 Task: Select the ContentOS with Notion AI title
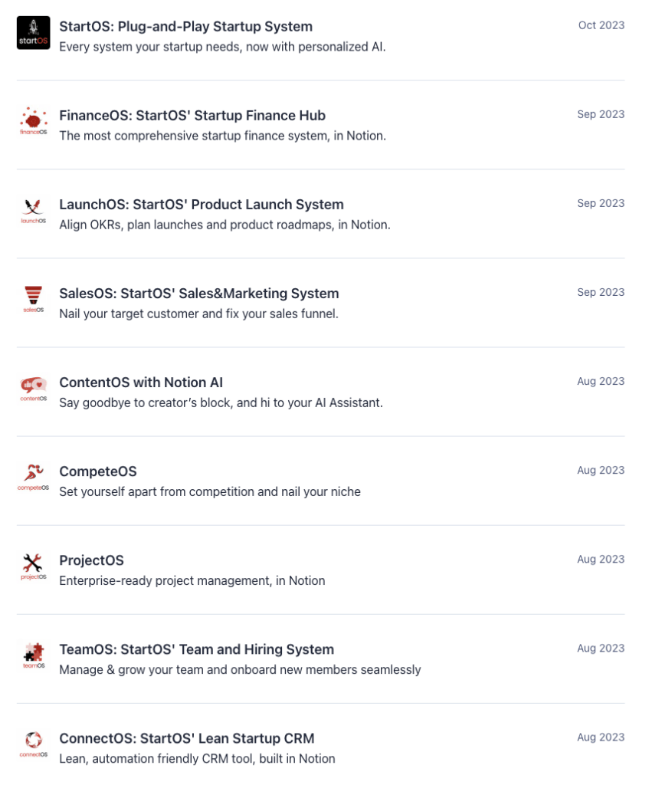[141, 383]
